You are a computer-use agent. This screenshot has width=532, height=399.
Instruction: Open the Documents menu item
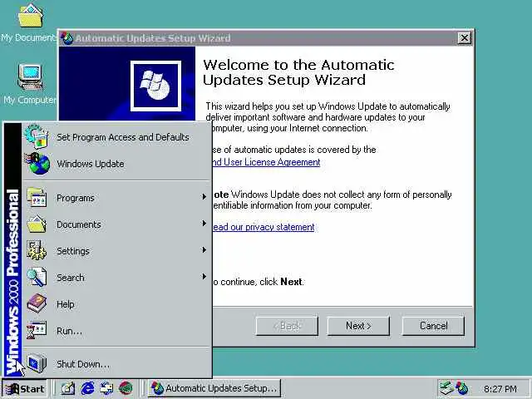point(116,224)
